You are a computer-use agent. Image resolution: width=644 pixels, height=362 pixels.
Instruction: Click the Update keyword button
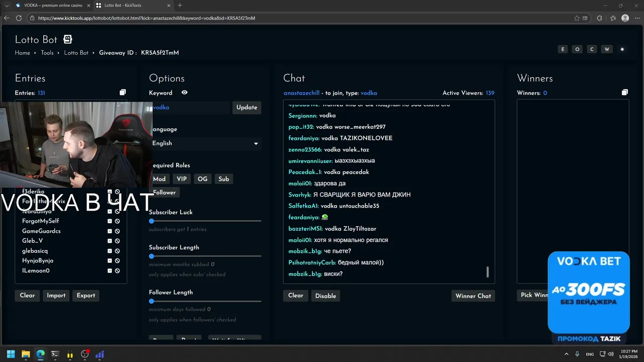point(247,108)
